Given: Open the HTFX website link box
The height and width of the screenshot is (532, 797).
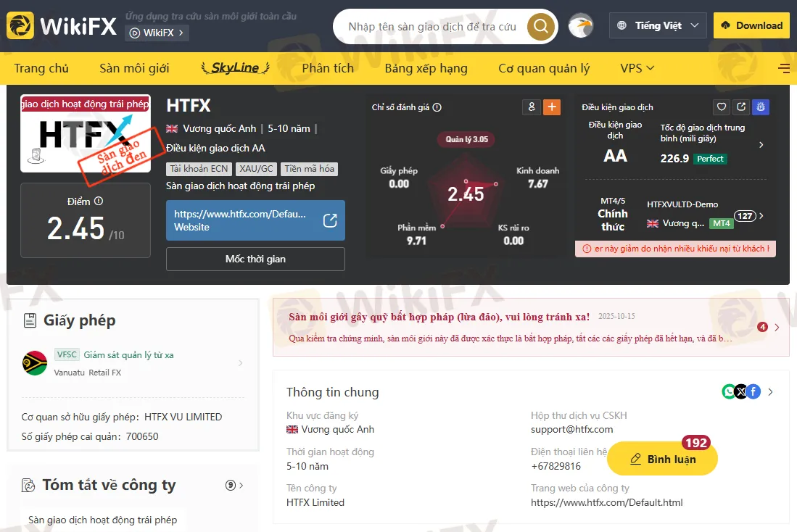Looking at the screenshot, I should [255, 220].
